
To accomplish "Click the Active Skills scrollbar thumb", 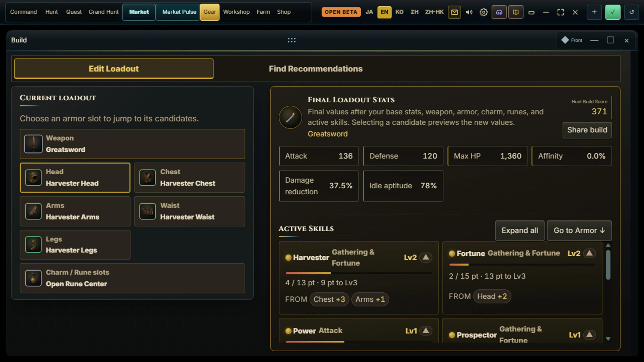I will pos(608,265).
